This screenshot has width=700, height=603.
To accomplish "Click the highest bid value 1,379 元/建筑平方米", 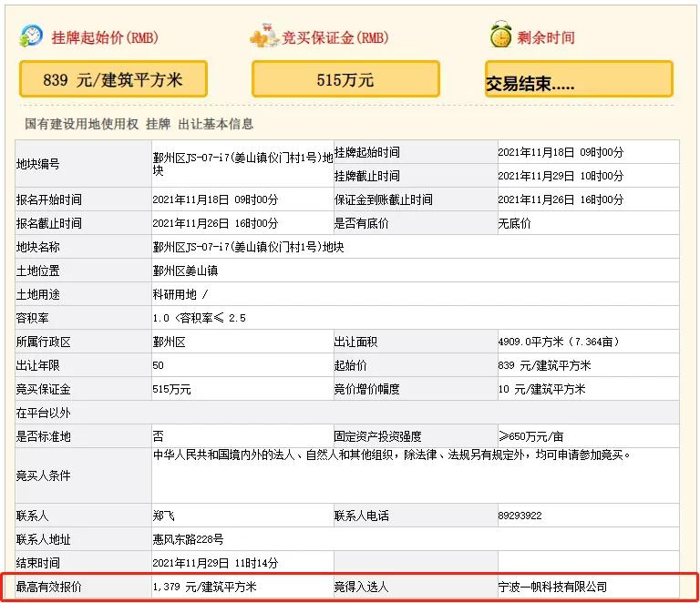I will click(x=205, y=588).
